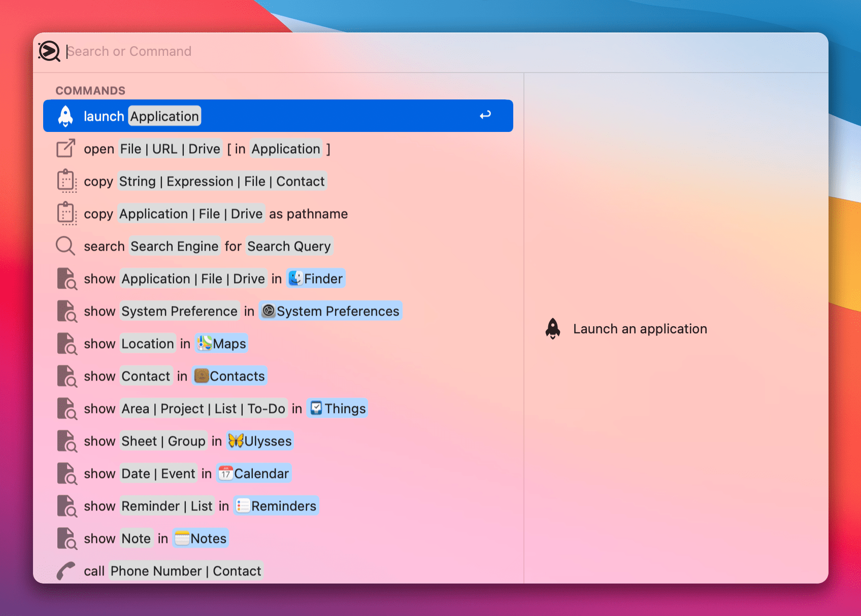Click the Maps app icon
Image resolution: width=861 pixels, height=616 pixels.
[x=205, y=344]
